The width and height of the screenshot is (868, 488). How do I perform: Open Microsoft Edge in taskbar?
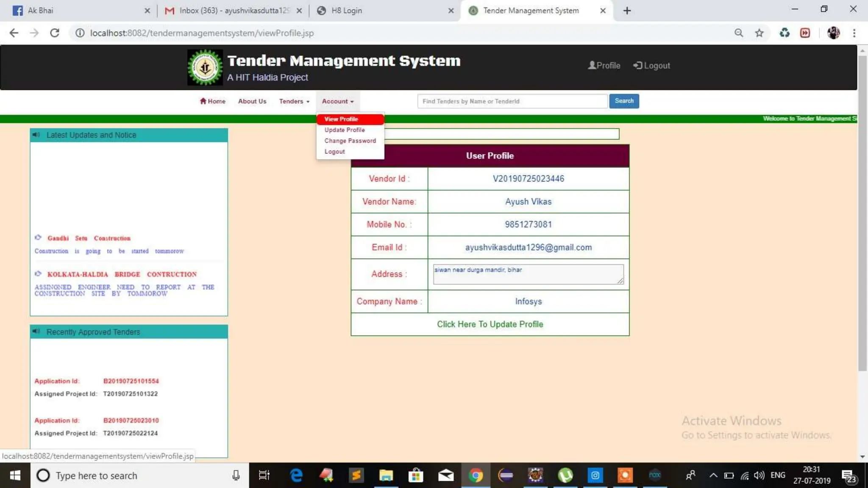pyautogui.click(x=296, y=475)
